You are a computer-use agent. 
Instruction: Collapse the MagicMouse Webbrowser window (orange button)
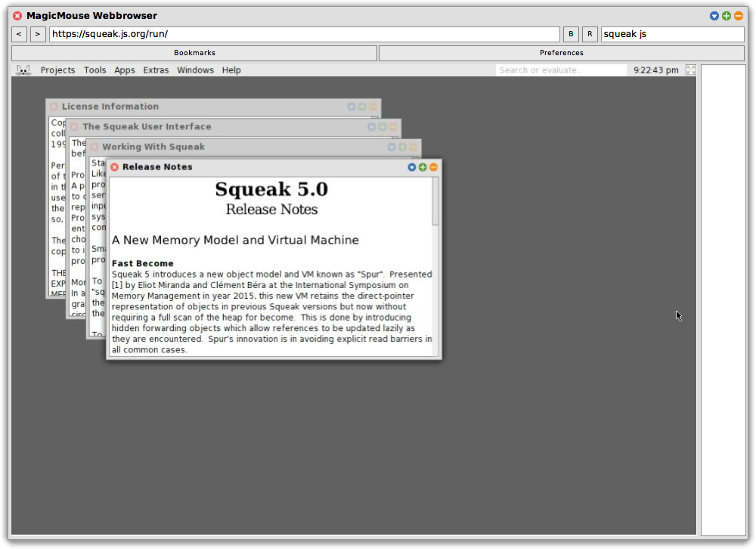pyautogui.click(x=738, y=16)
